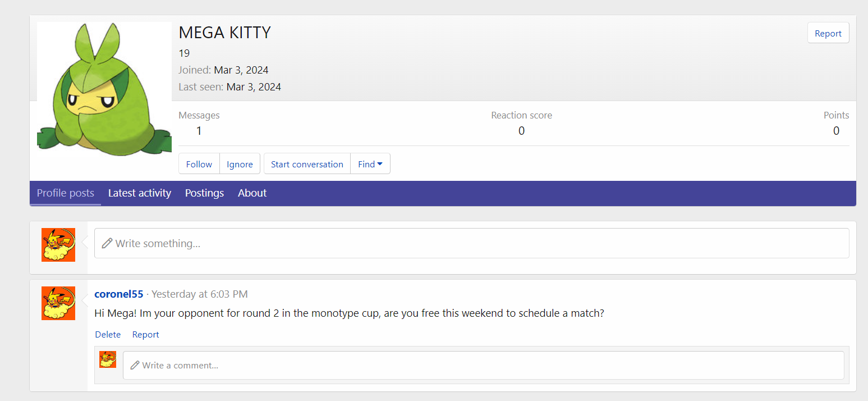Delete the coronel55 profile post

coord(108,335)
